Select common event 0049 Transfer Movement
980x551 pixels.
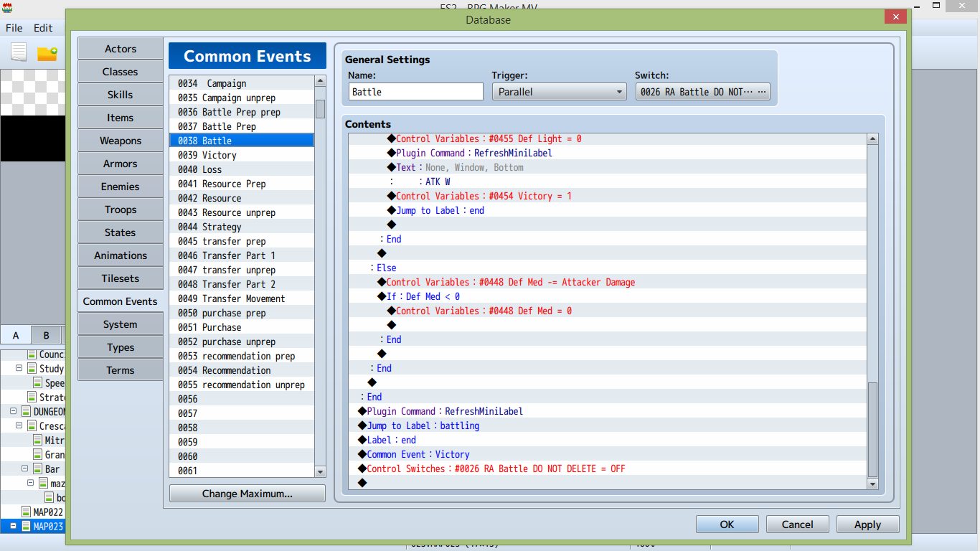[242, 298]
